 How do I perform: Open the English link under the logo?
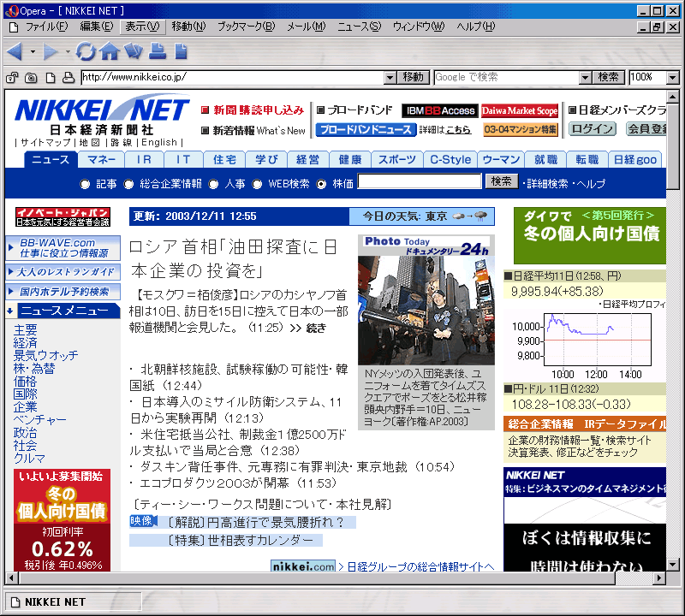coord(159,143)
